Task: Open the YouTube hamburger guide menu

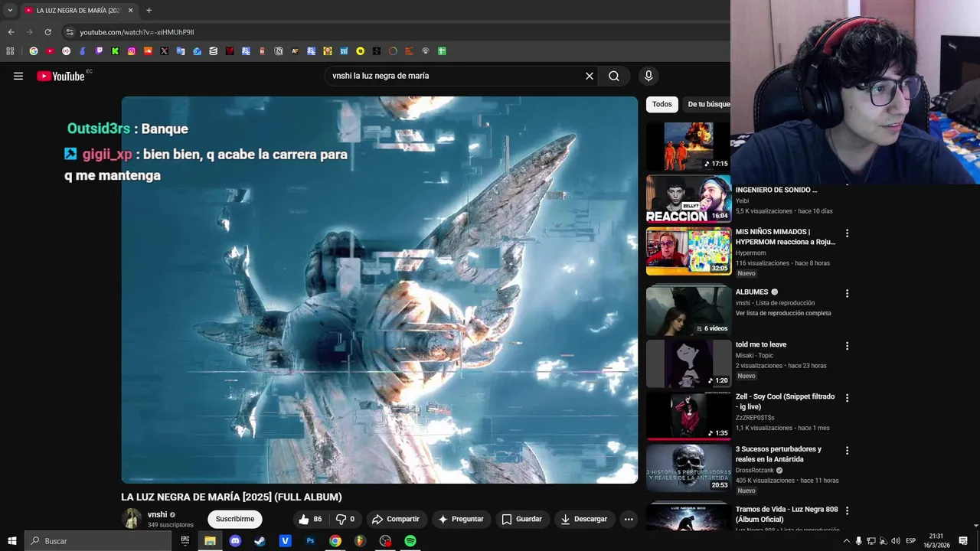Action: 18,76
